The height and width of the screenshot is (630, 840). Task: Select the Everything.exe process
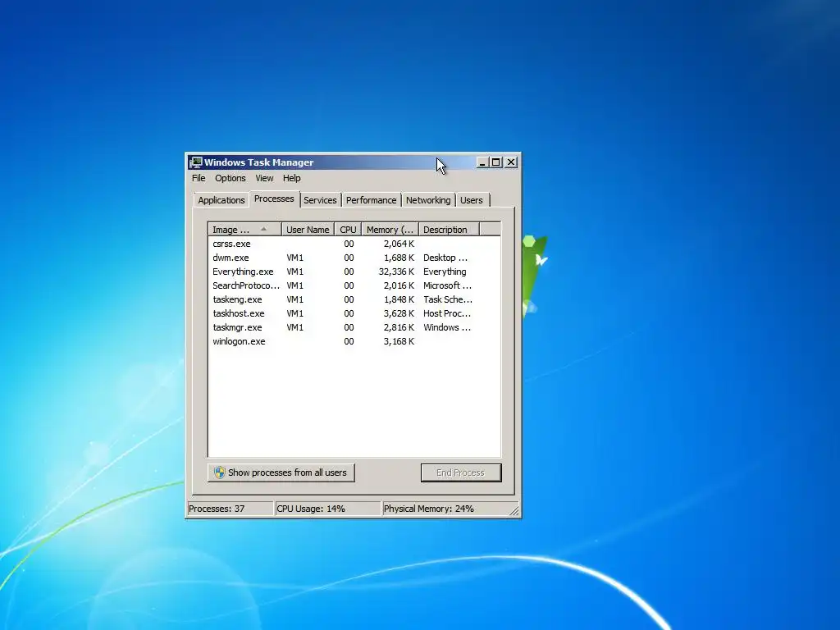point(354,272)
